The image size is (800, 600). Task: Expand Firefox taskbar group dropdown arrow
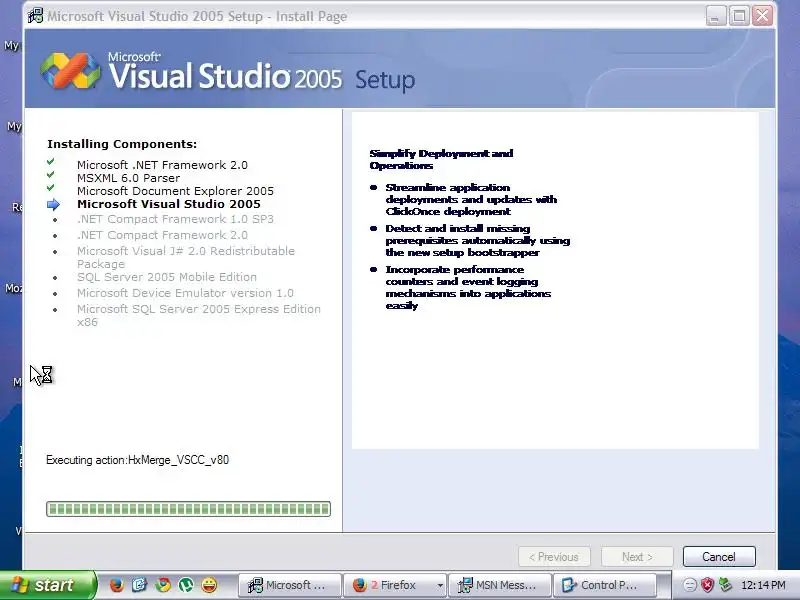click(440, 585)
